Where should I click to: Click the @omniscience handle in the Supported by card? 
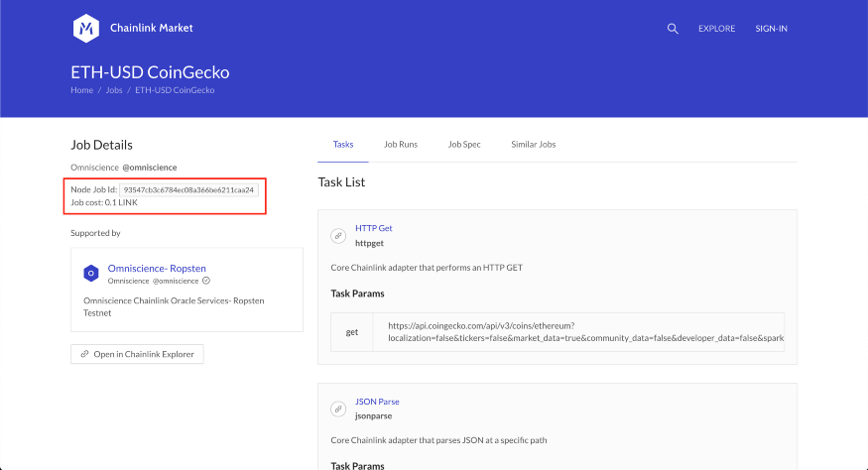(176, 282)
